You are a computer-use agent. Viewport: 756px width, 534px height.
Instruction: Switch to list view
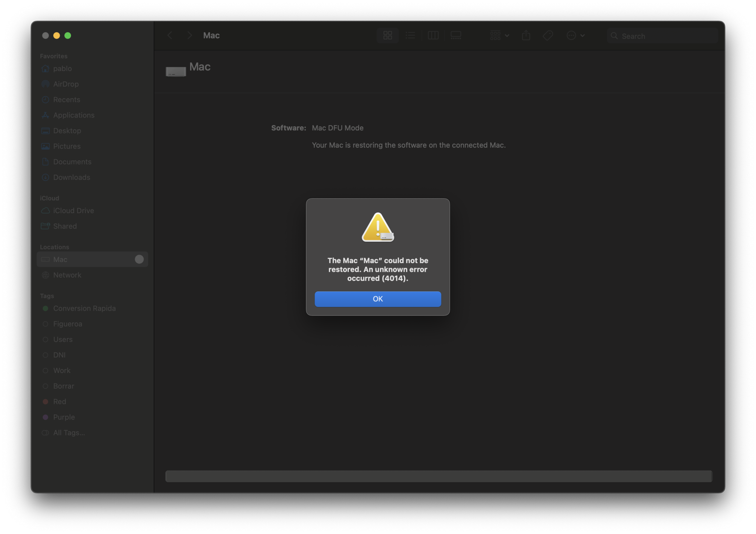coord(410,36)
